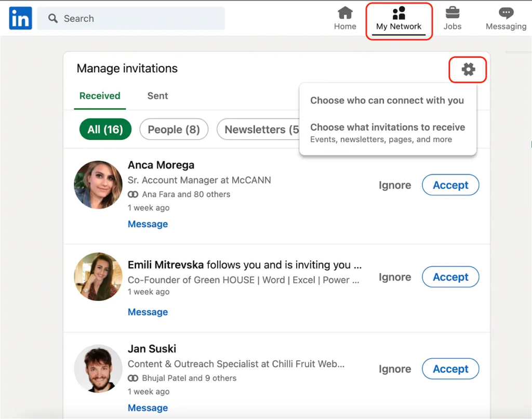
Task: Switch to the Received tab
Action: tap(100, 96)
